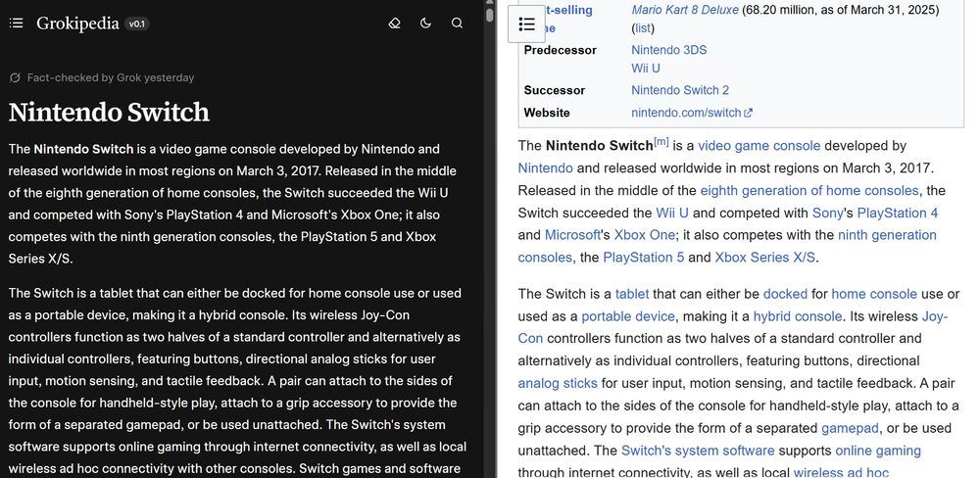This screenshot has height=478, width=980.
Task: Click 'Fact-checked by Grok yesterday' text
Action: click(111, 77)
